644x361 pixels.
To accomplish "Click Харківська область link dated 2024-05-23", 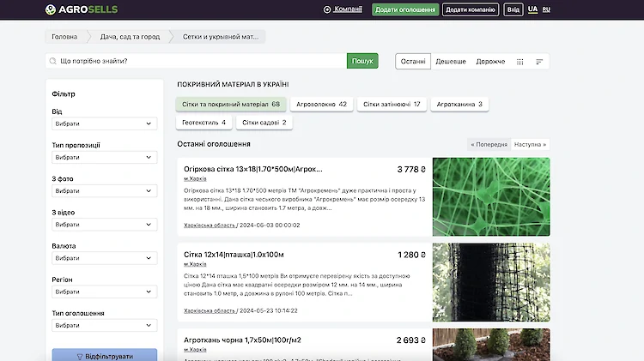I will [210, 310].
